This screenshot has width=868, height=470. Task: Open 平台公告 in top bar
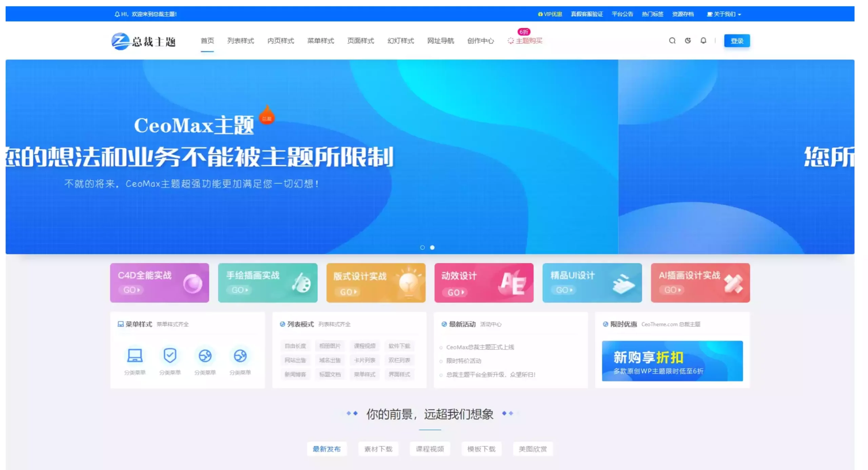(x=622, y=14)
